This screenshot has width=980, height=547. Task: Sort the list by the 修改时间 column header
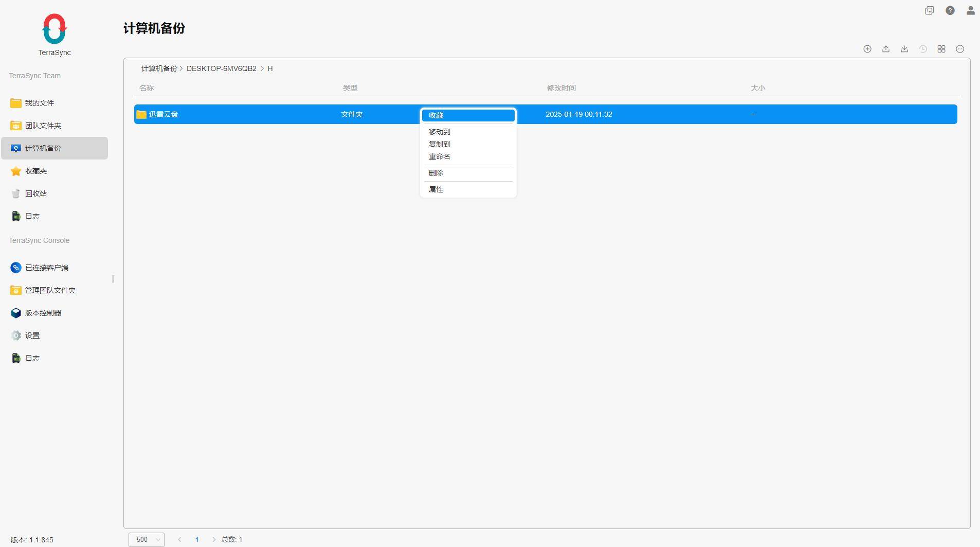[561, 88]
